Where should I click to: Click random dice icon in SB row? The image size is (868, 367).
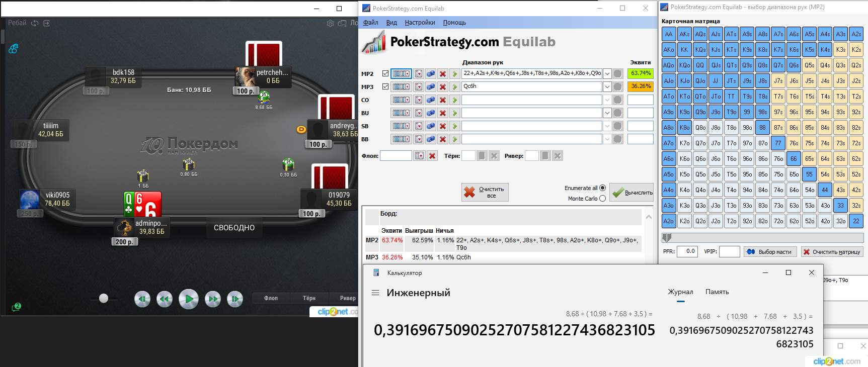click(x=431, y=126)
